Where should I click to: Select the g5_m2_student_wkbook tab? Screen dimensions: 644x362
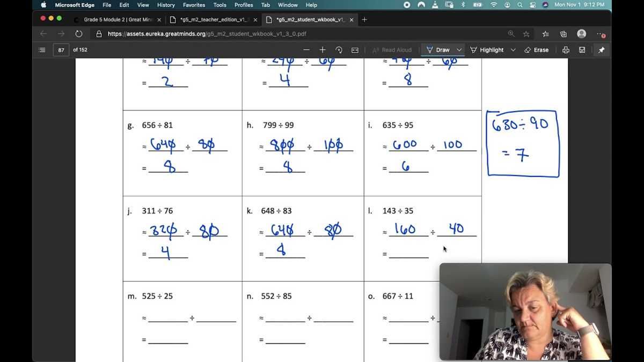[310, 20]
